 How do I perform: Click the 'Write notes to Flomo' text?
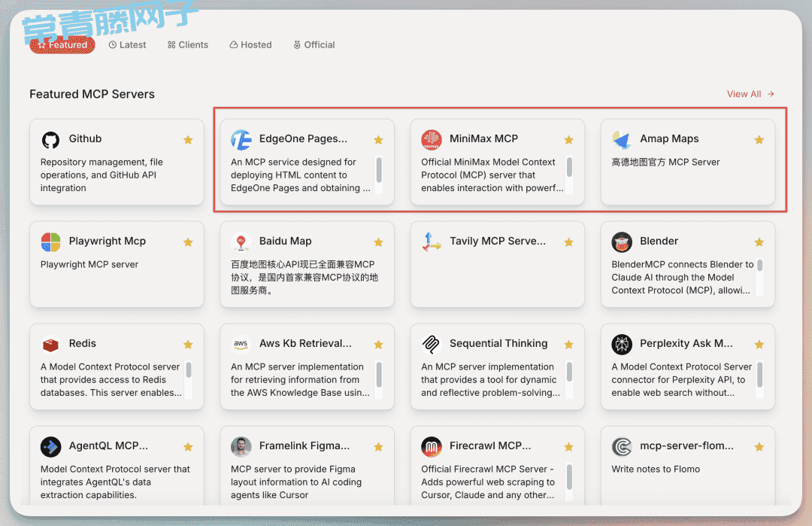pos(656,470)
